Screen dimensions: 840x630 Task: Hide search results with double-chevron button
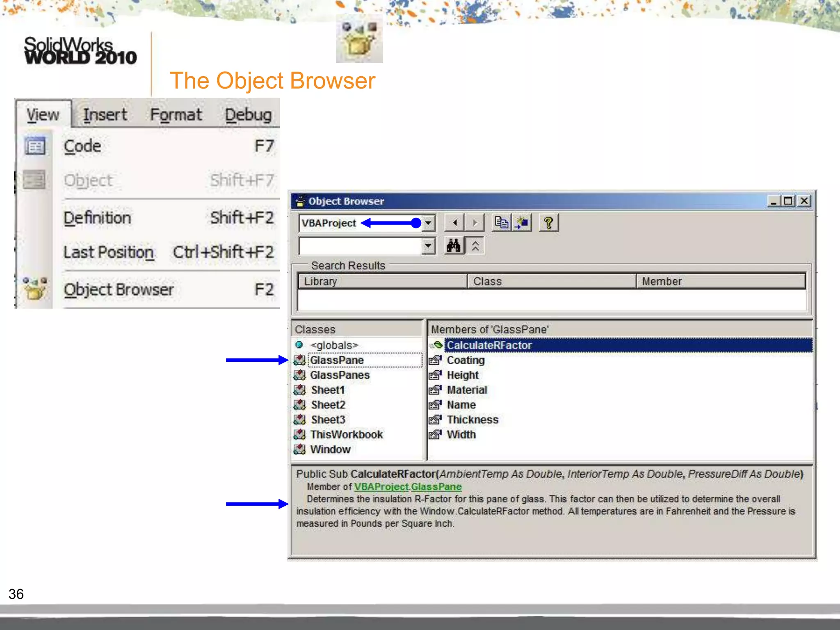(x=475, y=246)
